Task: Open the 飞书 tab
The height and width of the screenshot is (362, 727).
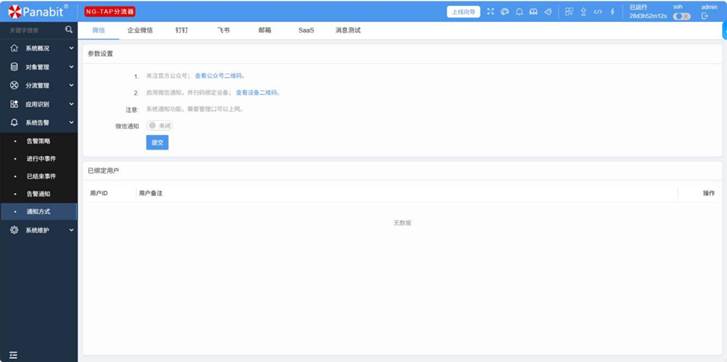Action: (223, 30)
